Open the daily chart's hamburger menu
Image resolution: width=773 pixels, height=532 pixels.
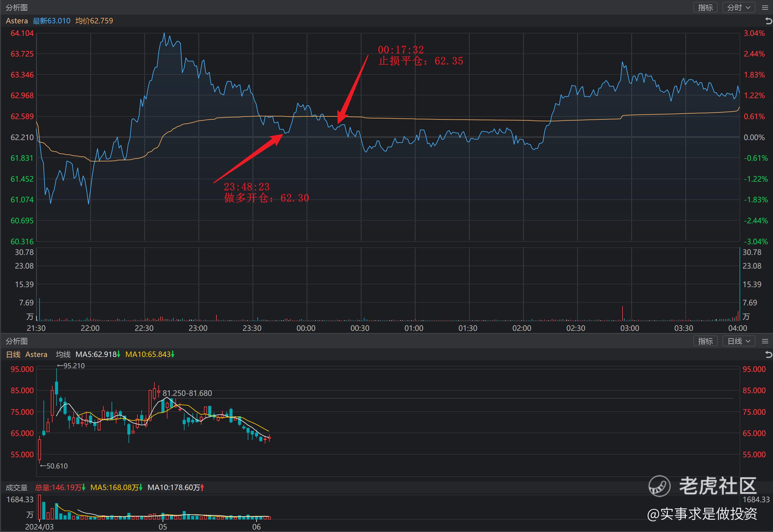(765, 341)
